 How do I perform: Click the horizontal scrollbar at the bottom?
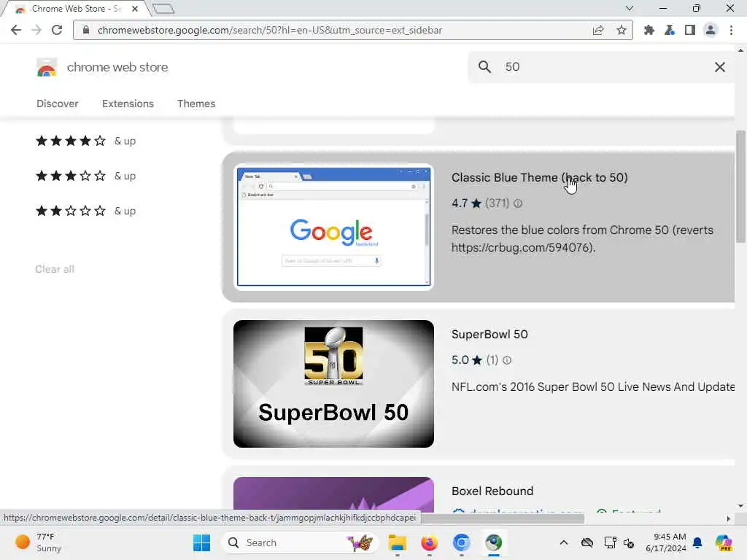pos(502,518)
